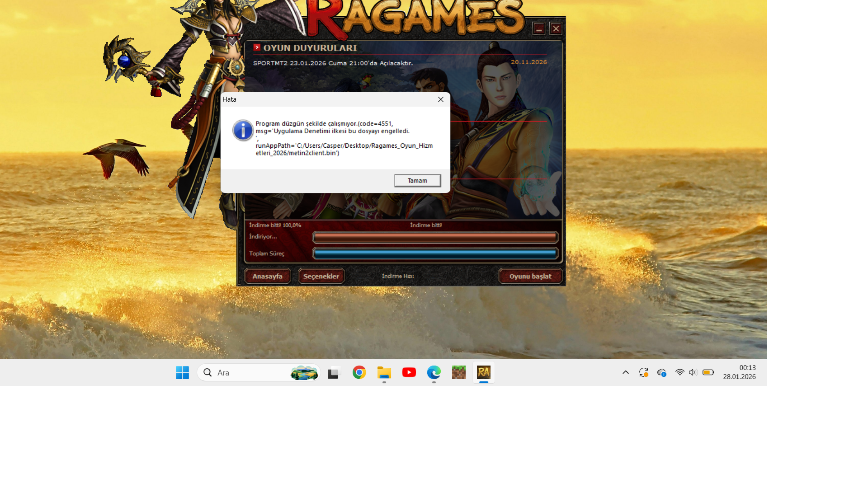868x488 pixels.
Task: Click the blue info icon in Hata dialog
Action: tap(243, 131)
